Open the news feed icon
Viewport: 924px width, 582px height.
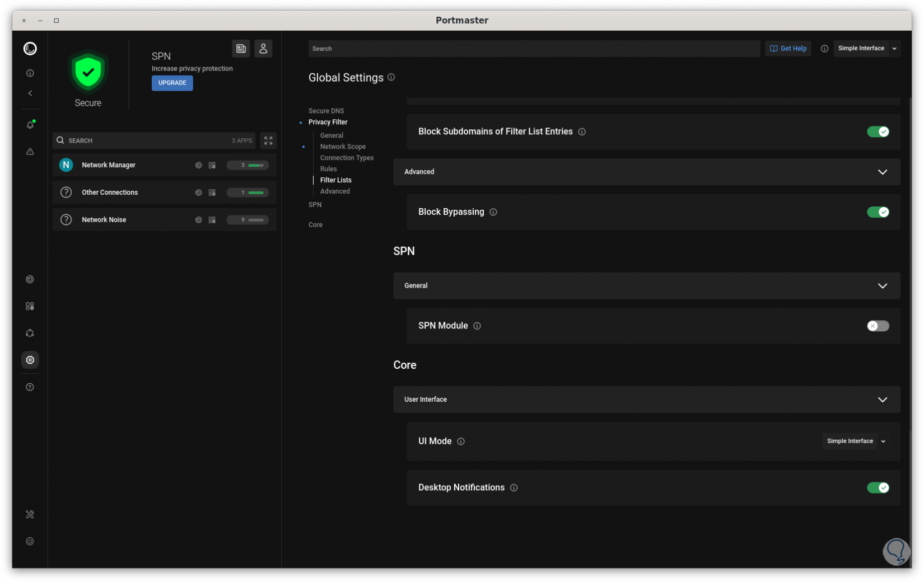point(241,49)
